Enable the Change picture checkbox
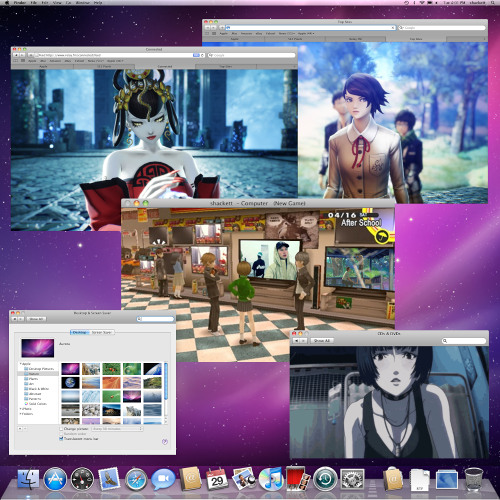The image size is (500, 500). [61, 429]
